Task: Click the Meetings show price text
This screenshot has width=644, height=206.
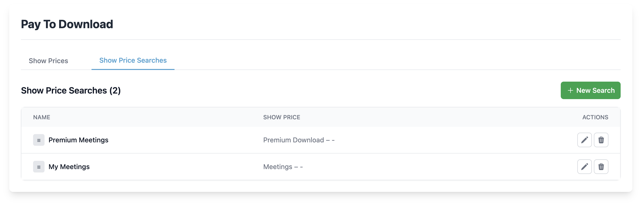Action: click(283, 167)
